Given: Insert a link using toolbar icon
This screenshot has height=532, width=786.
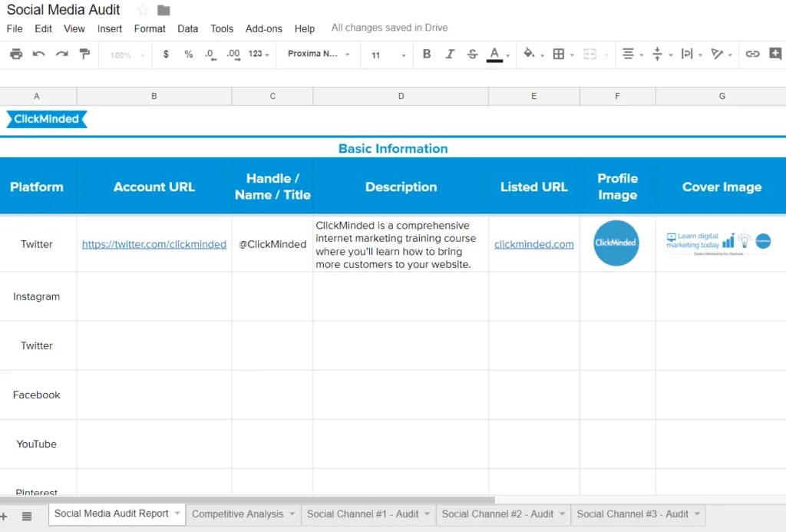Looking at the screenshot, I should click(x=753, y=55).
